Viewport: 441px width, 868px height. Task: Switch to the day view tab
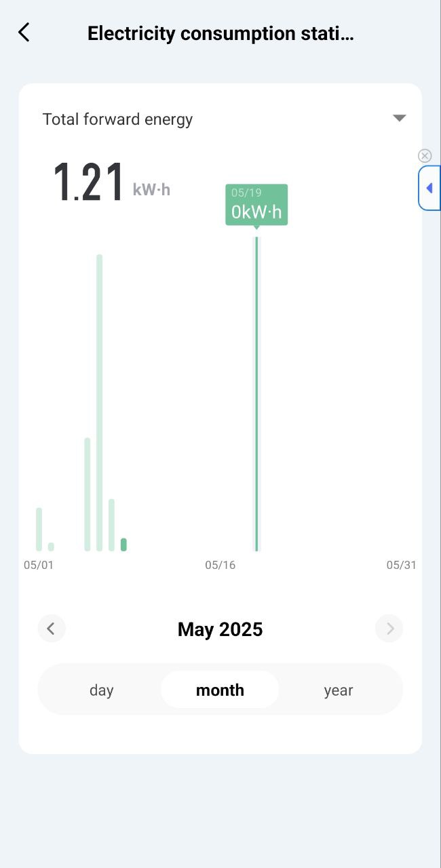pyautogui.click(x=101, y=690)
